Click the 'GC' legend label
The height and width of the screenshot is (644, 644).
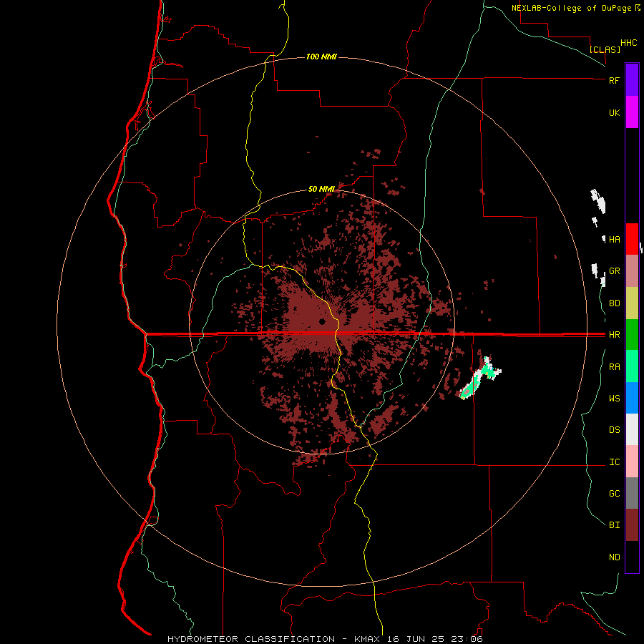click(x=614, y=494)
